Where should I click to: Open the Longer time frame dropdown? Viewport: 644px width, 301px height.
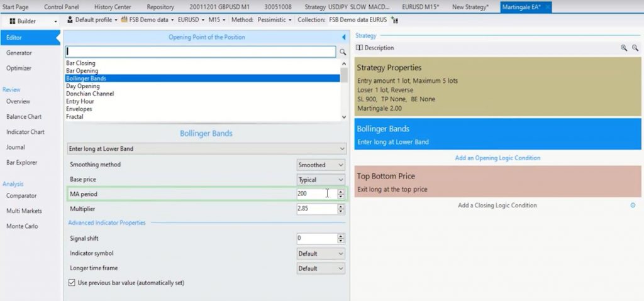321,268
